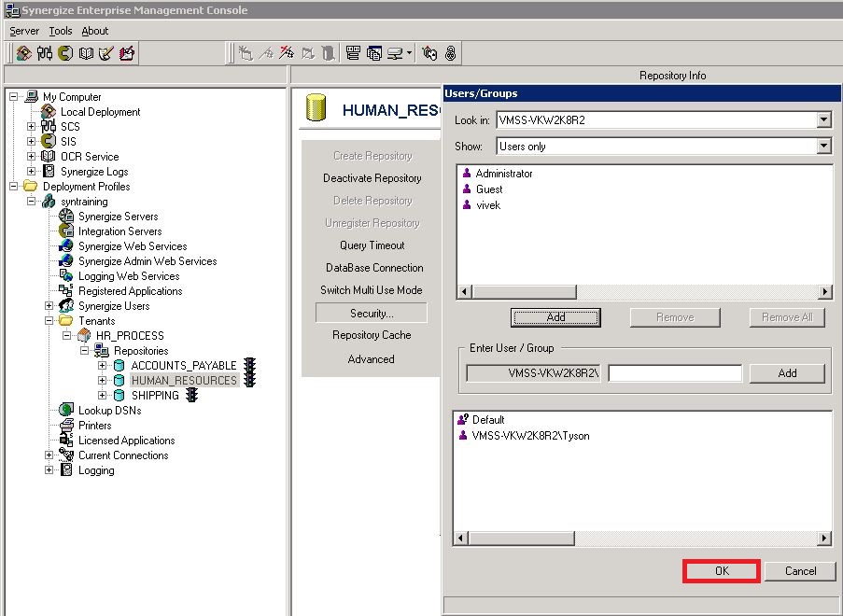
Task: Expand the Synergize Users node
Action: click(49, 306)
